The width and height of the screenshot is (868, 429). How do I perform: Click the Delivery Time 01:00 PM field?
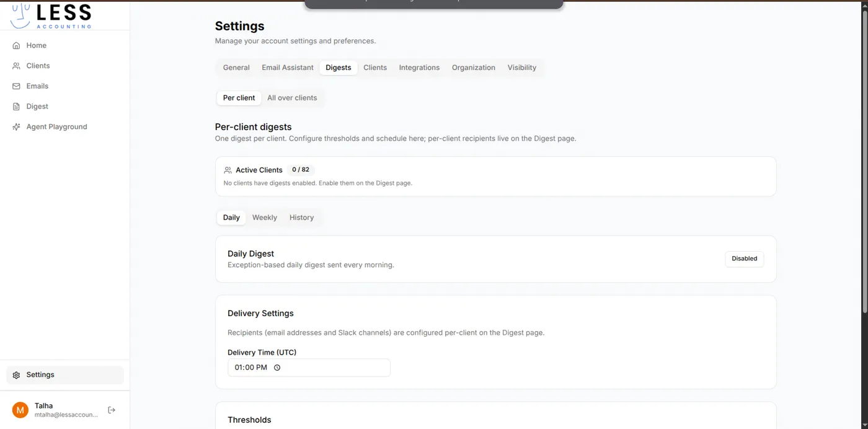click(x=309, y=368)
